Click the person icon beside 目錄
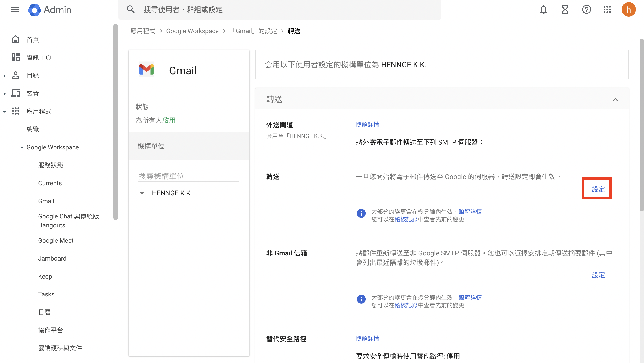 (15, 75)
